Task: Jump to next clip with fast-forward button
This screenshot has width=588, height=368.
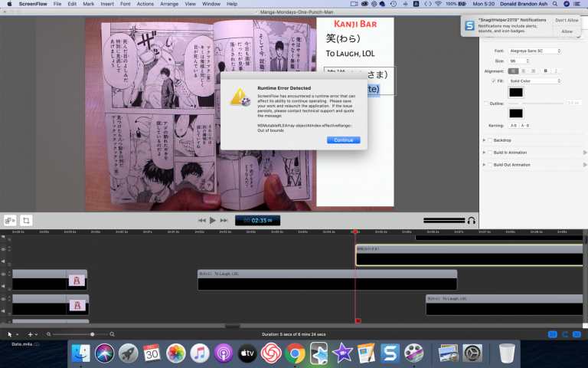Action: (224, 221)
